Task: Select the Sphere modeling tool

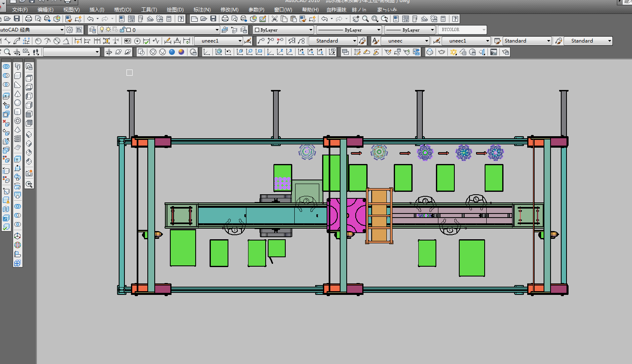Action: (x=18, y=103)
